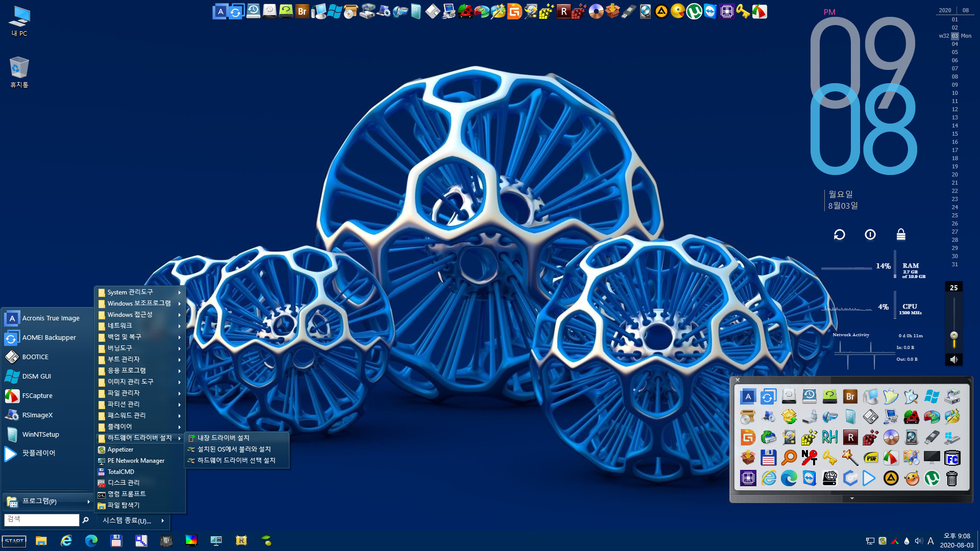This screenshot has width=980, height=551.
Task: Toggle mute with volume widget speaker button
Action: (953, 360)
